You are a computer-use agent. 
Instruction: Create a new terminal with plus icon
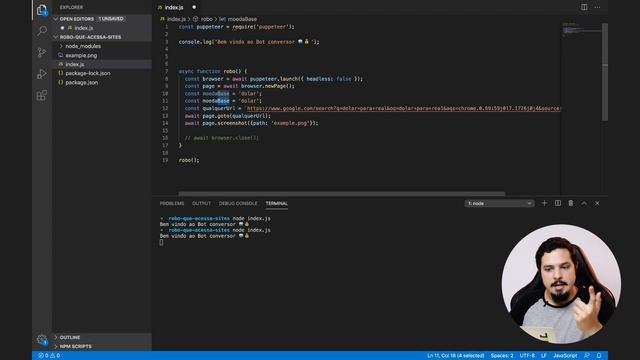click(544, 203)
